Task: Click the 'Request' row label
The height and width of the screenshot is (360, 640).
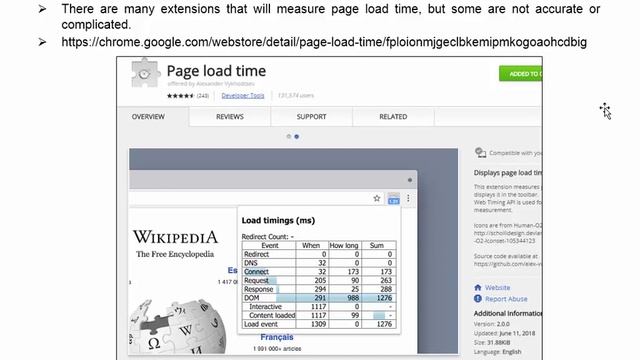Action: pyautogui.click(x=256, y=280)
